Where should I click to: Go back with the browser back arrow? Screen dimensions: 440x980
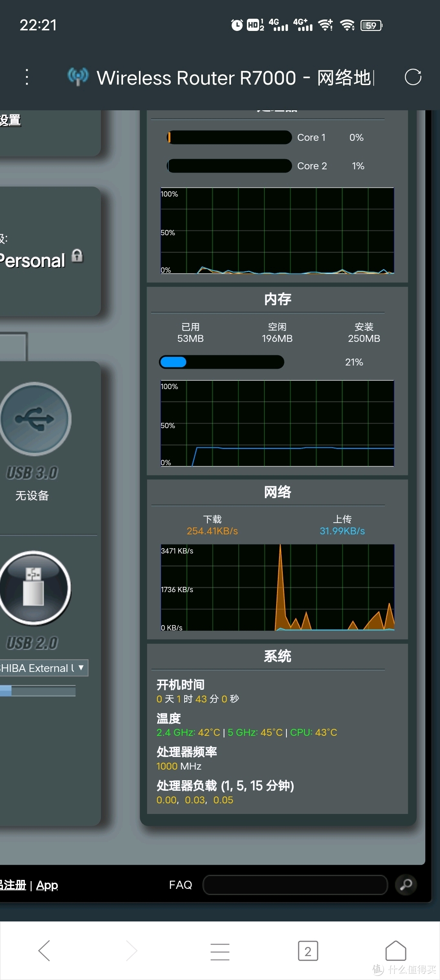point(44,951)
